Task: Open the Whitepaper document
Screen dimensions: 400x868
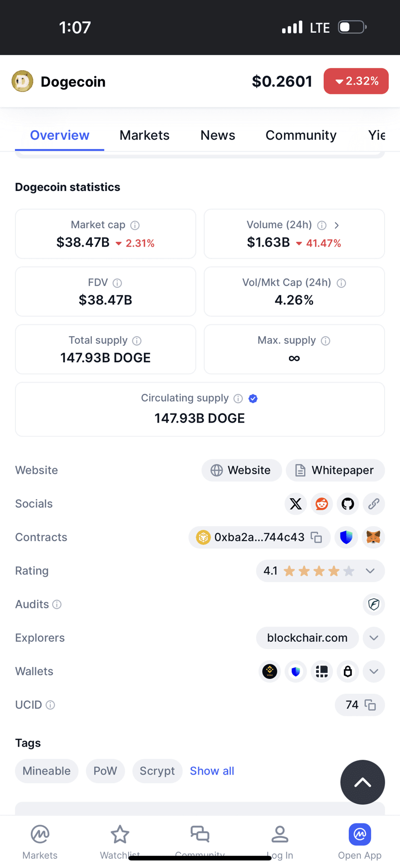Action: click(335, 470)
